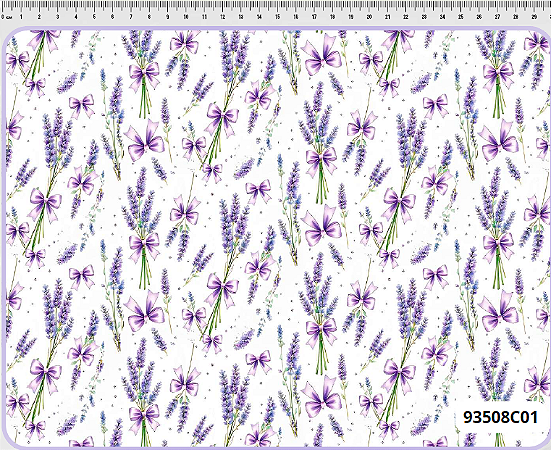Click the number 15 on the ruler
This screenshot has height=450, width=551.
(278, 17)
